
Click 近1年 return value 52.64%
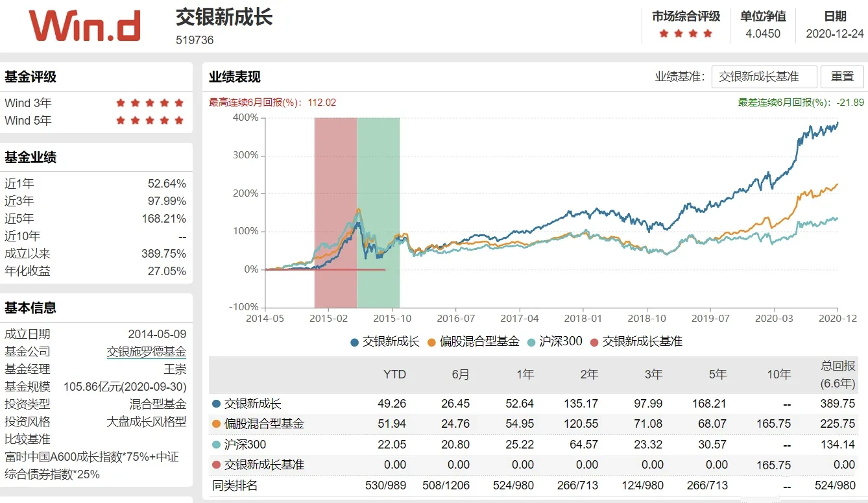click(167, 184)
